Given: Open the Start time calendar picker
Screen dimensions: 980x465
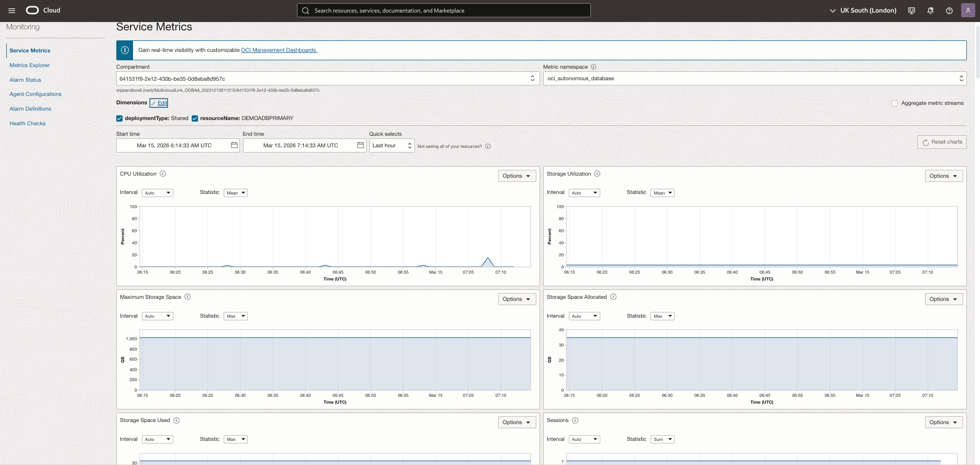Looking at the screenshot, I should 234,145.
